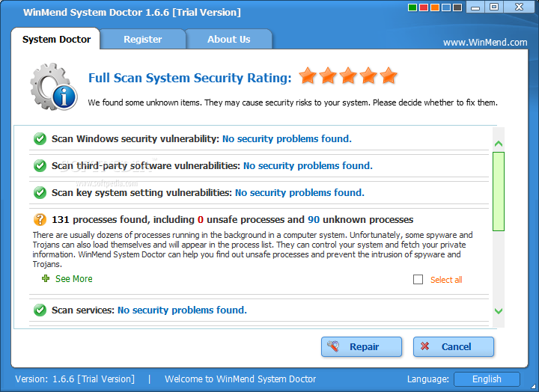Select the red theme color swatch
This screenshot has width=539, height=392.
(424, 7)
